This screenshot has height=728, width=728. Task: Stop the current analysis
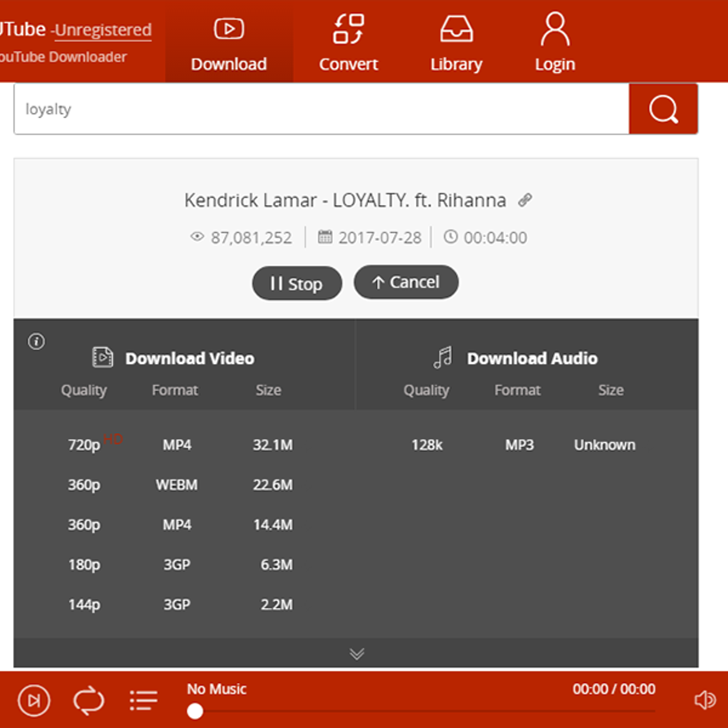(x=297, y=283)
